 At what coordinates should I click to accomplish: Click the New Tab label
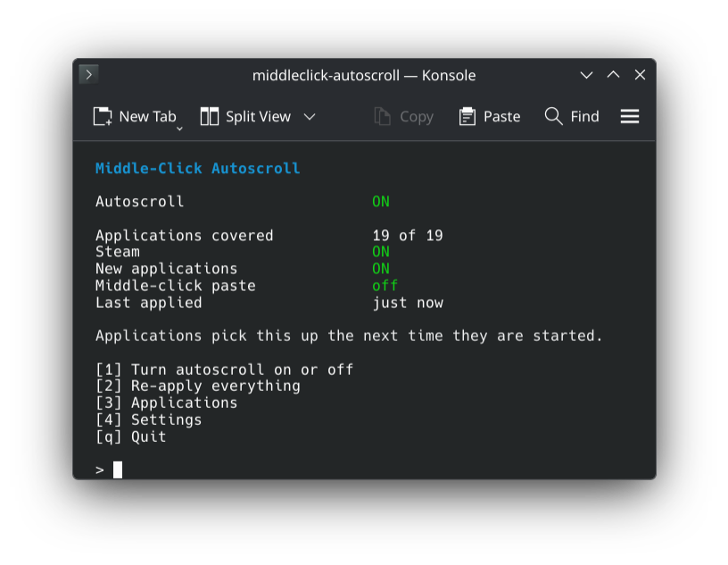(x=147, y=116)
